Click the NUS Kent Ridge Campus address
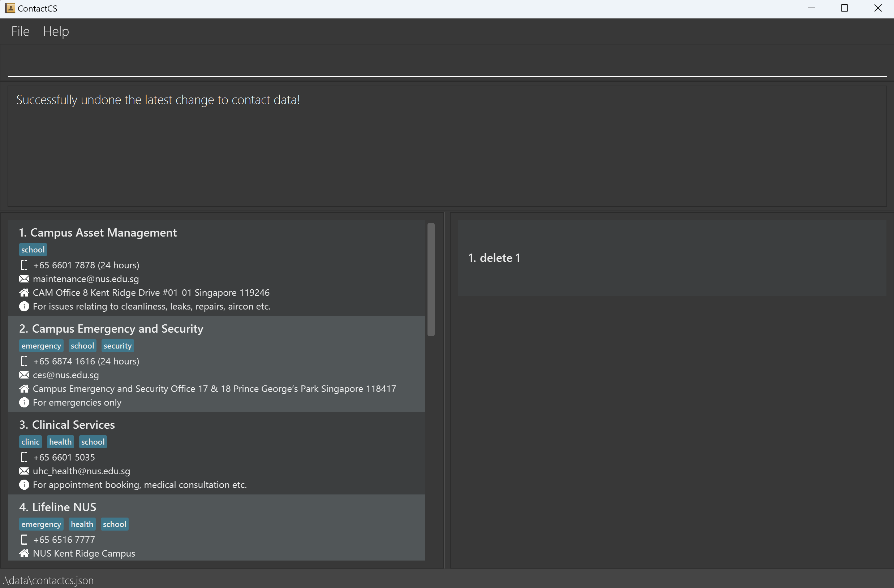The image size is (894, 588). tap(84, 553)
